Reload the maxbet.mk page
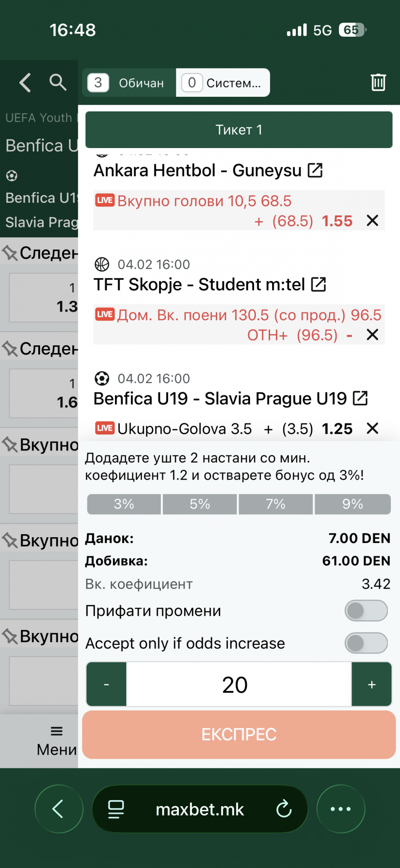Viewport: 400px width, 868px height. (x=284, y=809)
